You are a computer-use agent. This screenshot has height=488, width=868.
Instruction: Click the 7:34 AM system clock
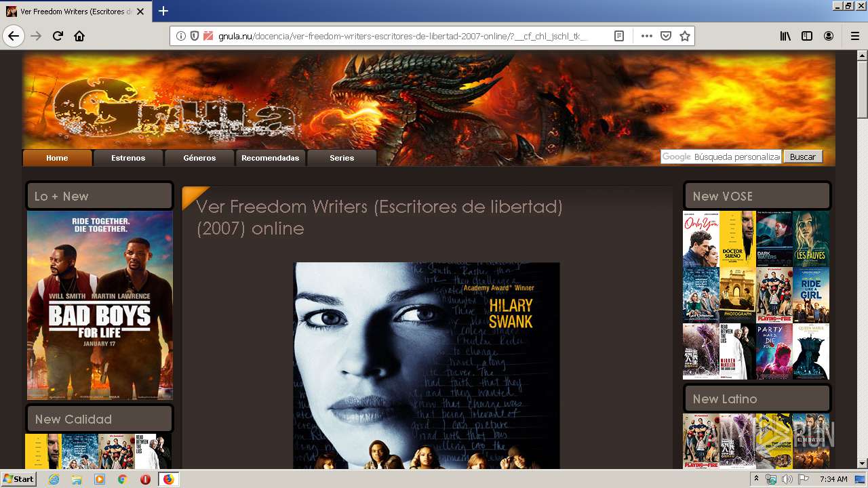[x=833, y=479]
